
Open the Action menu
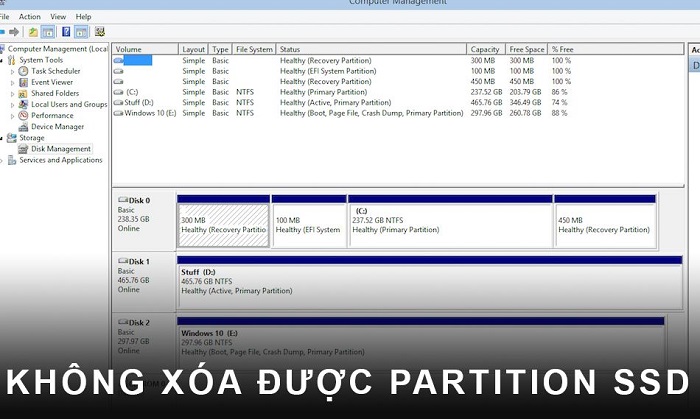(x=29, y=17)
